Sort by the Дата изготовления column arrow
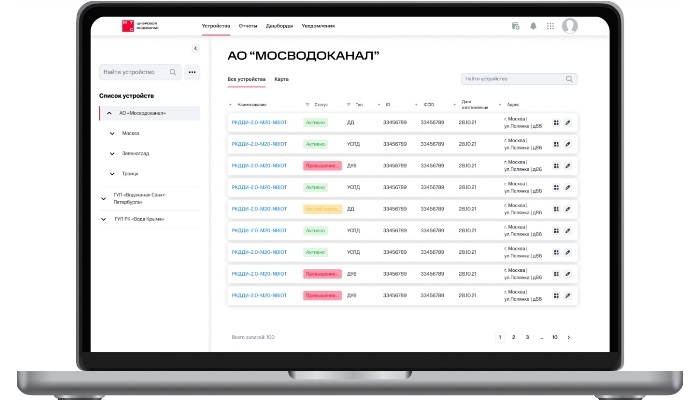This screenshot has width=700, height=400. [454, 104]
